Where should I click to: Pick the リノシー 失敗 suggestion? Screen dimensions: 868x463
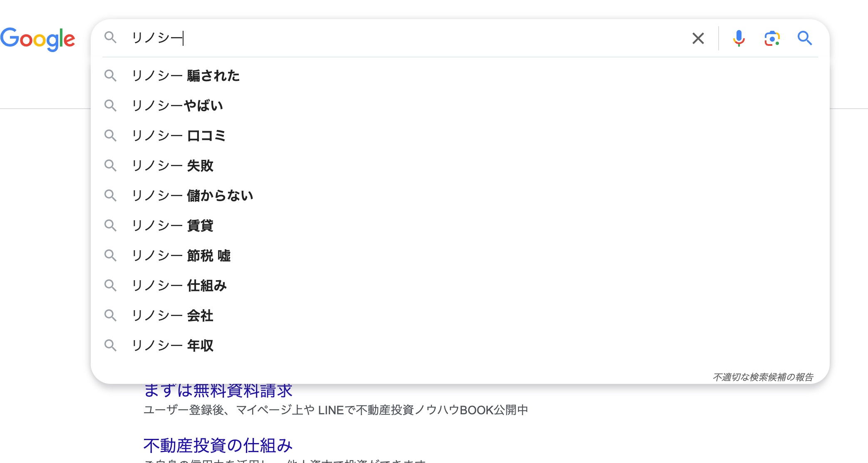point(173,166)
